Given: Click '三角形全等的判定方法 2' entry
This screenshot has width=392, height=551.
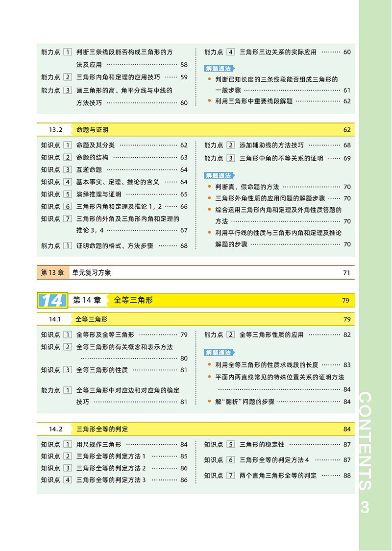Looking at the screenshot, I should click(x=111, y=468).
